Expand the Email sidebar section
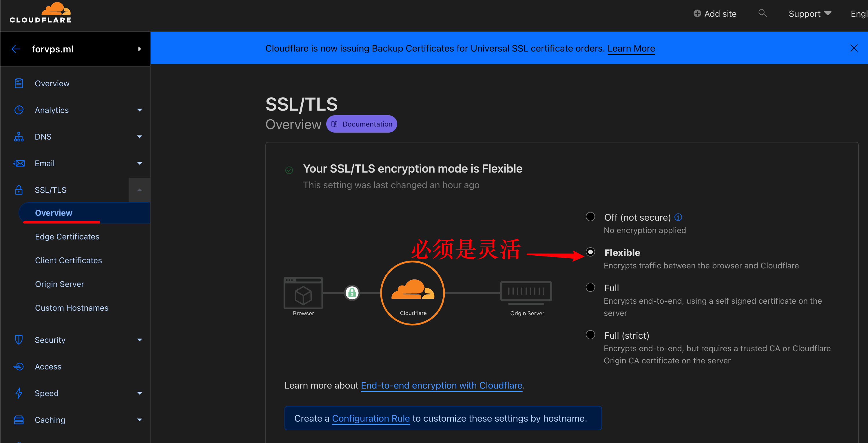868x443 pixels. [140, 163]
